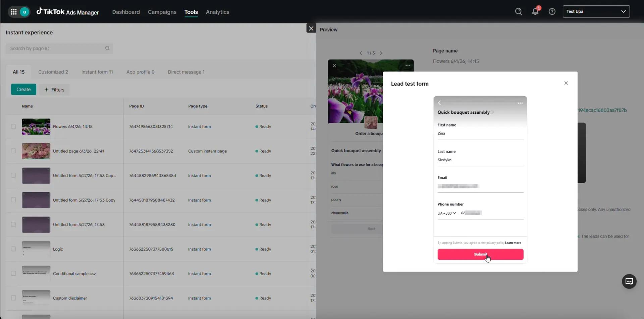Open the UA +380 country code dropdown
This screenshot has height=319, width=644.
[x=447, y=213]
